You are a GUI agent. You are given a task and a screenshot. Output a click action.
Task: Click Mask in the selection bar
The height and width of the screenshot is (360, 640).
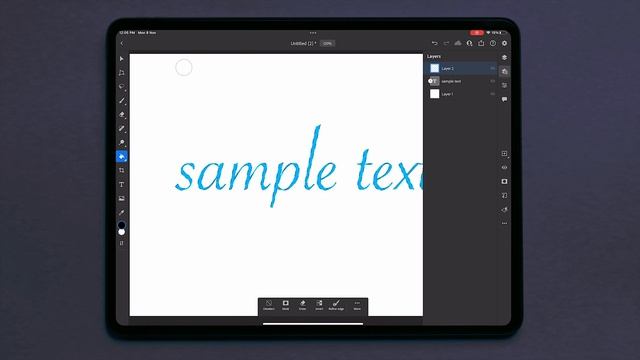286,305
